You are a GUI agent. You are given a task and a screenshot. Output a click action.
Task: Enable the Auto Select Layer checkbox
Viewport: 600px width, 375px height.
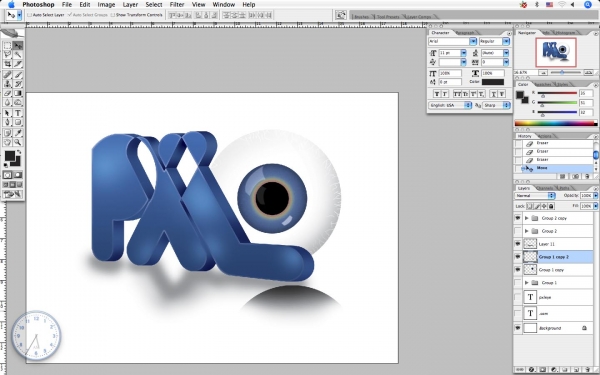(x=30, y=15)
